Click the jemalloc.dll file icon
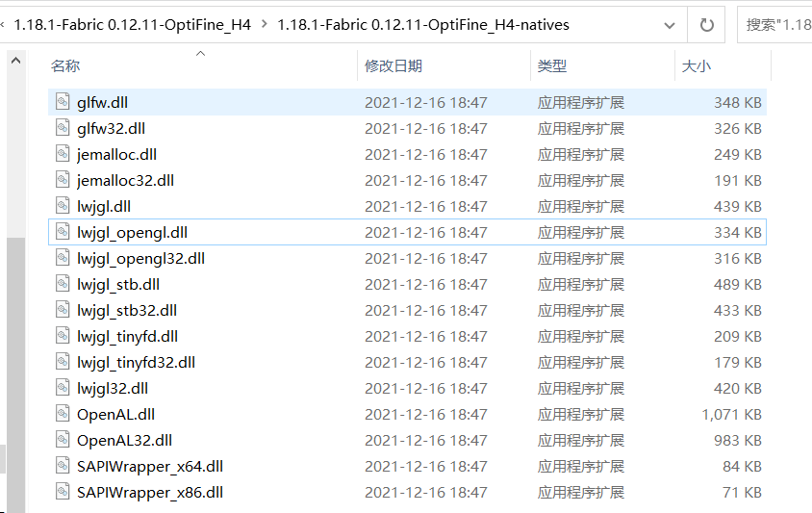812x513 pixels. coord(63,153)
